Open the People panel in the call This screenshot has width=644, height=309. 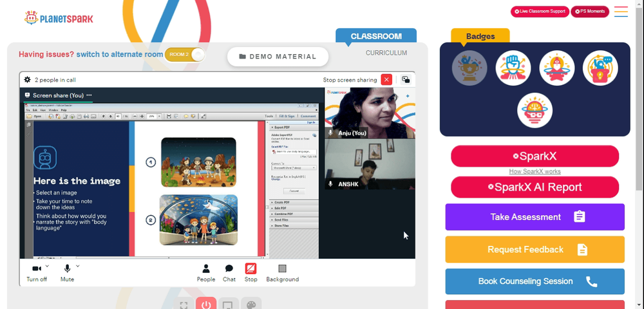tap(206, 274)
